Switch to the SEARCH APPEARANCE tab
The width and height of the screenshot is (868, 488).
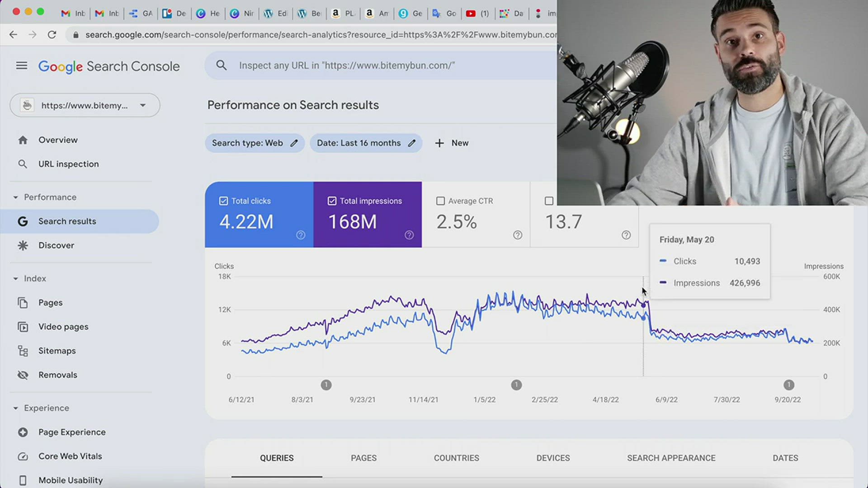click(x=671, y=458)
